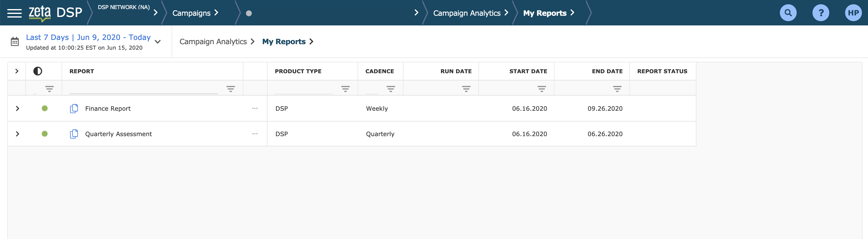The image size is (868, 239).
Task: Toggle the half-circle status column header
Action: coord(38,71)
